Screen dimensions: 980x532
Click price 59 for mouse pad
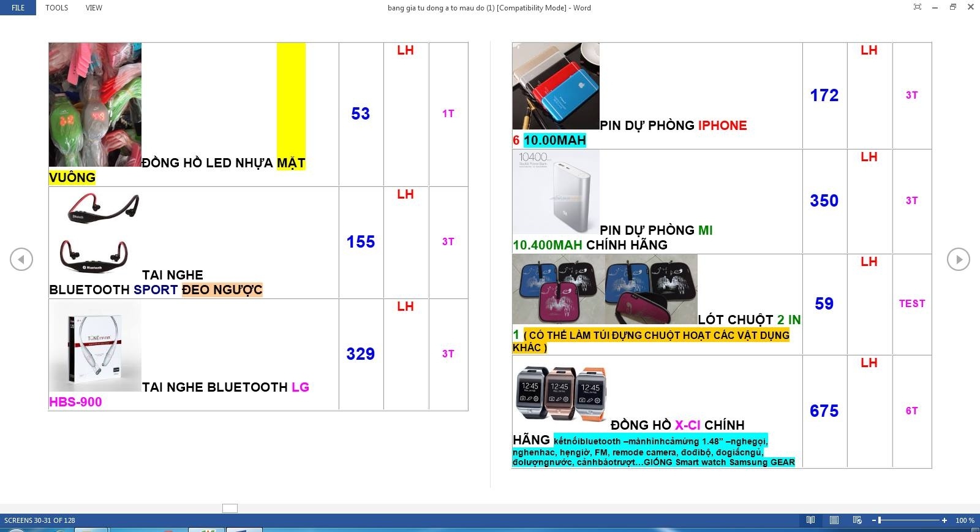[x=824, y=304]
